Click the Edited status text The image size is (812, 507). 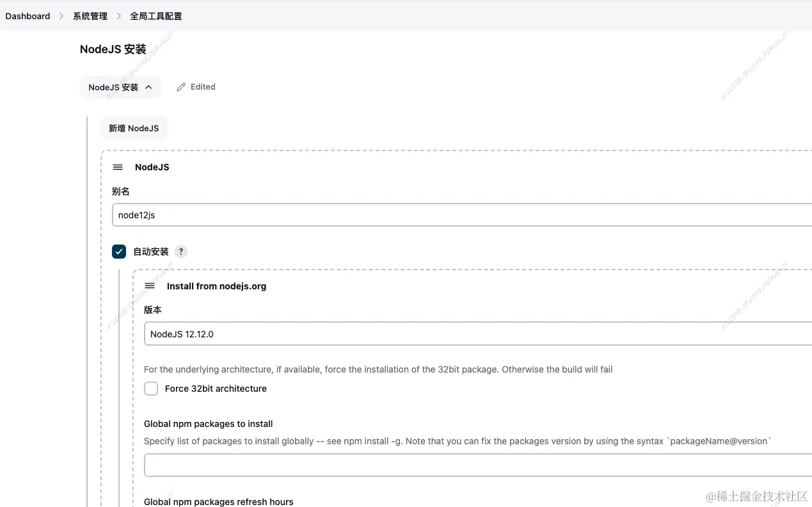point(203,87)
